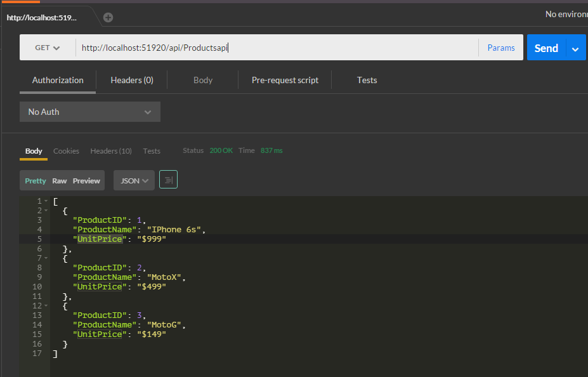Toggle the wrap lines icon button

[x=168, y=180]
